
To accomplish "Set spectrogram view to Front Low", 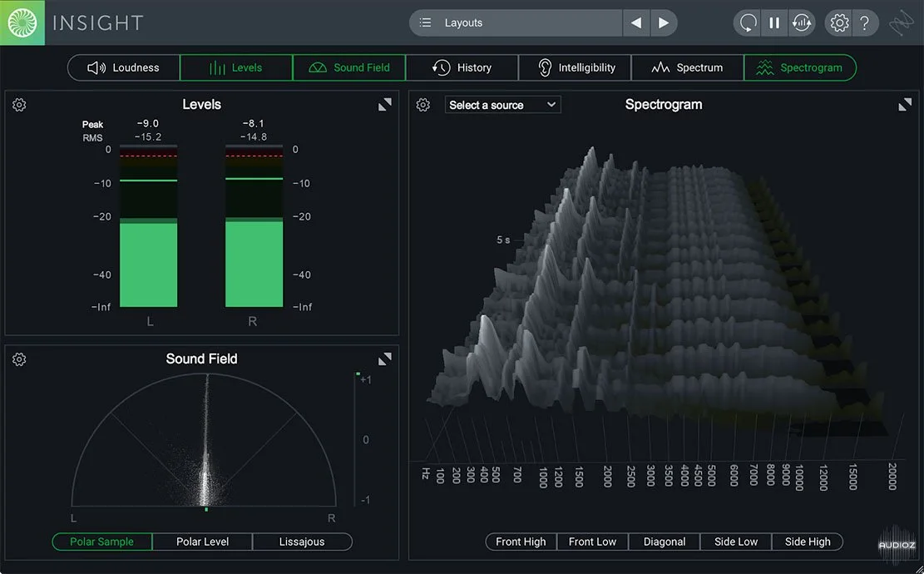I will (x=592, y=542).
